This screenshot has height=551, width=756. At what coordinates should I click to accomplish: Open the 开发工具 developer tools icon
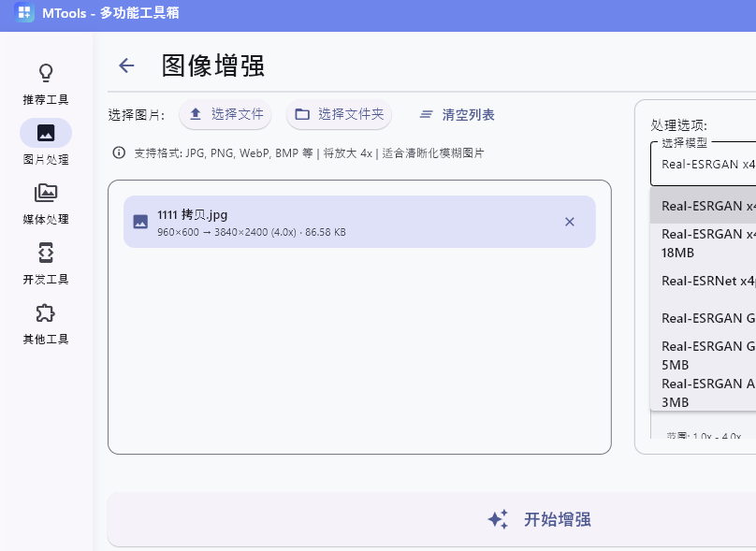coord(46,253)
